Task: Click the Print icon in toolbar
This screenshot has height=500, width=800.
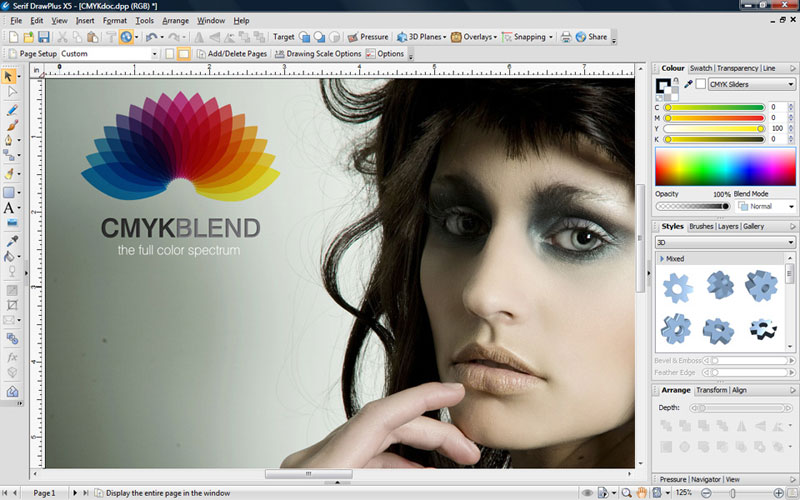Action: tap(566, 37)
